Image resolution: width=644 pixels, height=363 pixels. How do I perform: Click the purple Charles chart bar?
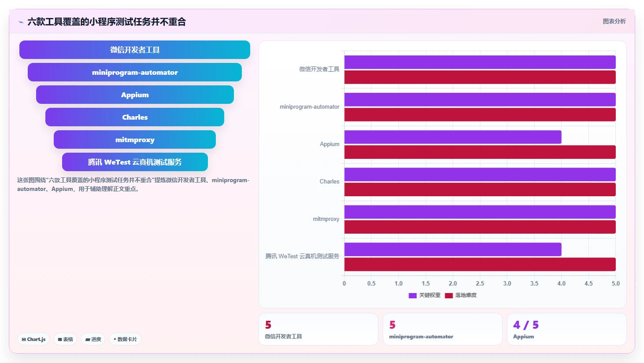(480, 174)
